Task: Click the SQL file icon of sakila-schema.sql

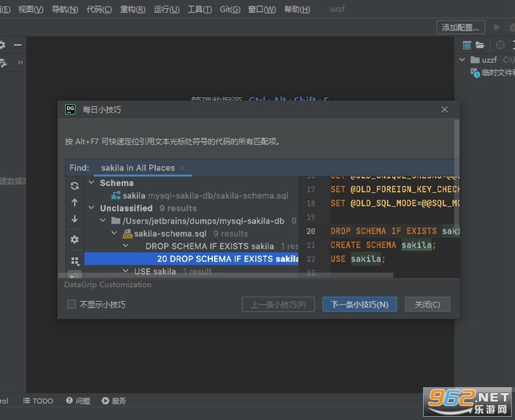Action: (127, 234)
